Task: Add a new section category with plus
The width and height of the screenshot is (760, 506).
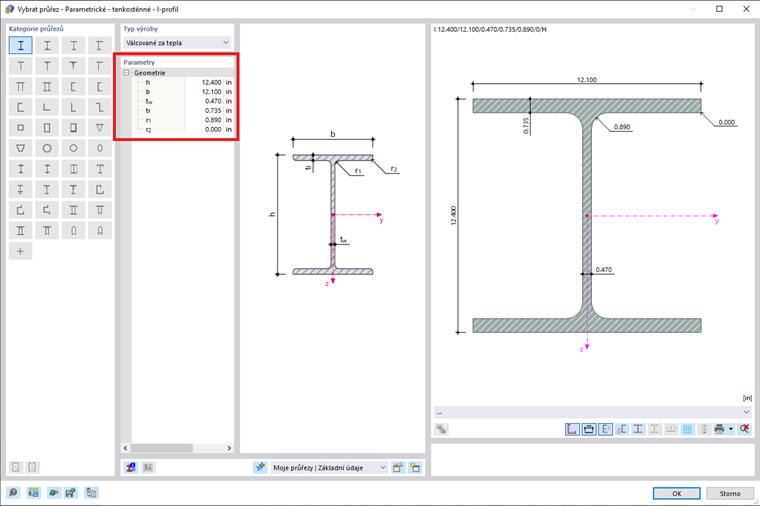Action: [20, 251]
